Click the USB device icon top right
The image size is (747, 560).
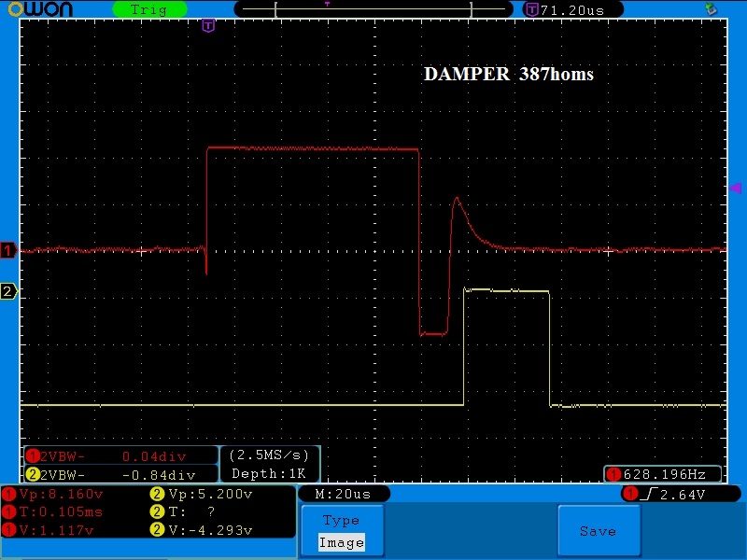(711, 8)
